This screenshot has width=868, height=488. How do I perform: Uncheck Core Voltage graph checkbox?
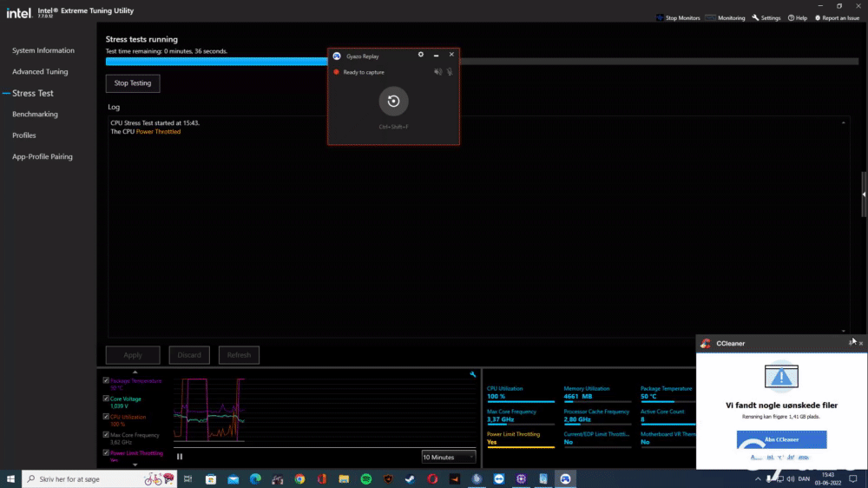(x=106, y=399)
